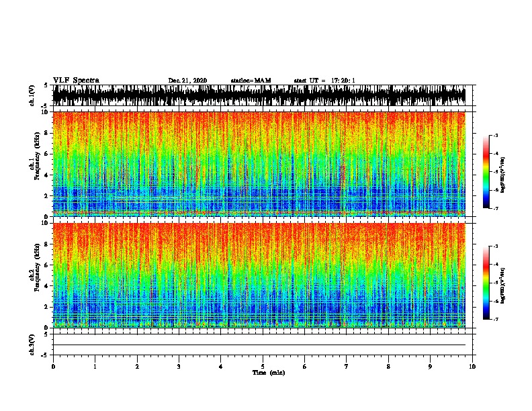Click the ch.1 color scale bar
The width and height of the screenshot is (532, 411).
(486, 172)
